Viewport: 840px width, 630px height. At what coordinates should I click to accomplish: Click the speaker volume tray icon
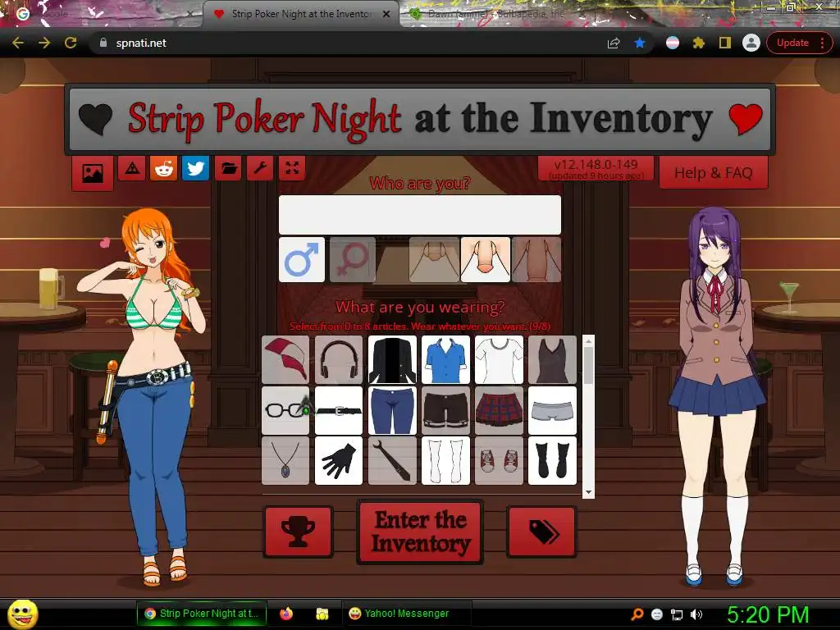click(x=696, y=614)
